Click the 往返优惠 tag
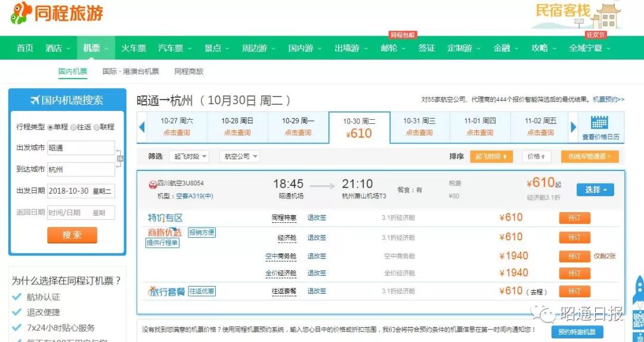This screenshot has height=342, width=644. (202, 291)
